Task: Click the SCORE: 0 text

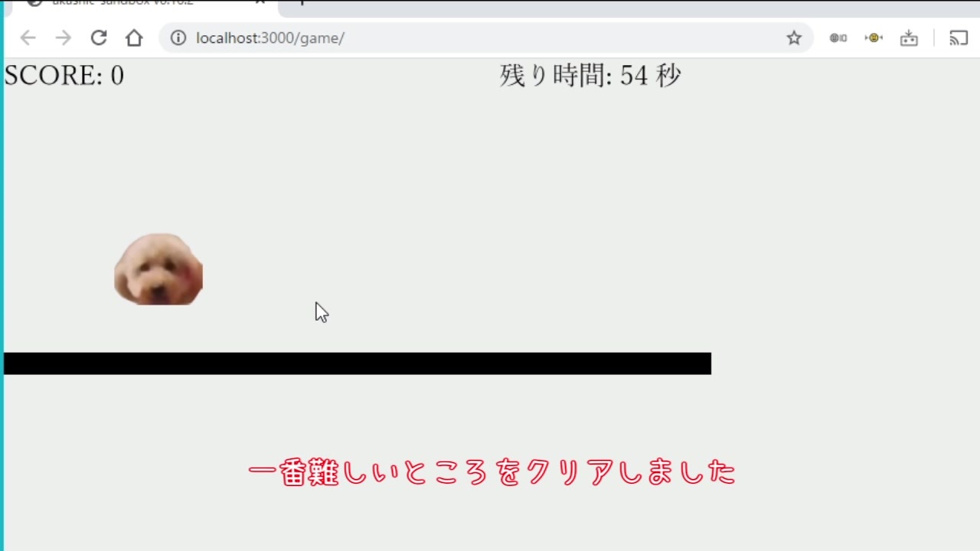Action: tap(64, 76)
